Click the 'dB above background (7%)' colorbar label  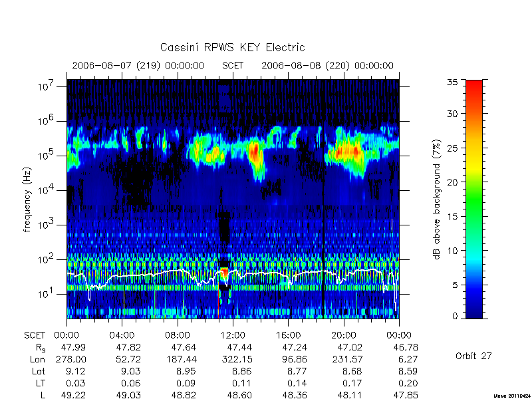[437, 199]
